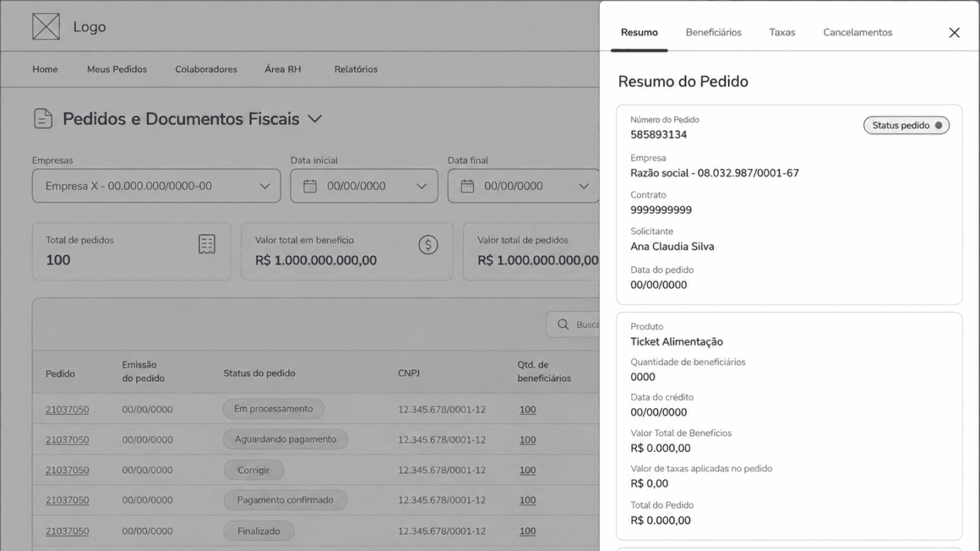Click the calendar icon in Data final

[x=468, y=186]
